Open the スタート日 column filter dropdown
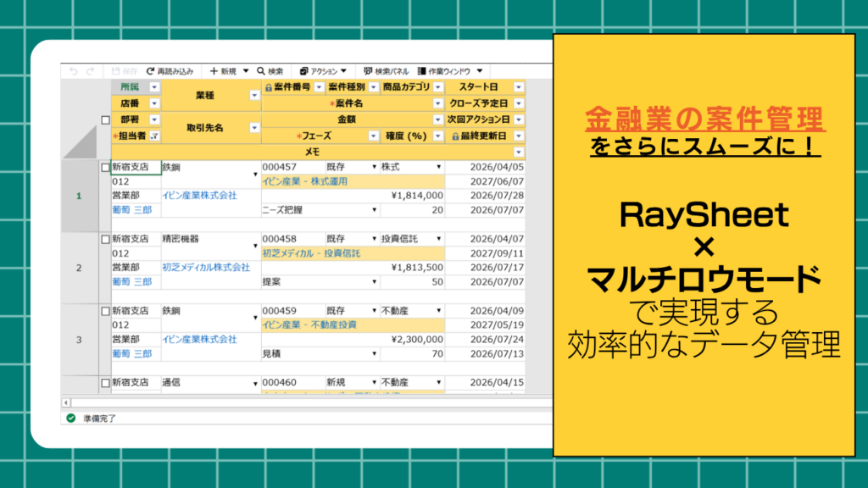The image size is (868, 488). tap(519, 87)
